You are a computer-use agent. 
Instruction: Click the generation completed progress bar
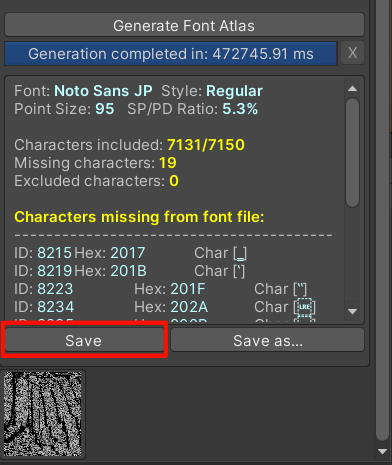pyautogui.click(x=171, y=54)
